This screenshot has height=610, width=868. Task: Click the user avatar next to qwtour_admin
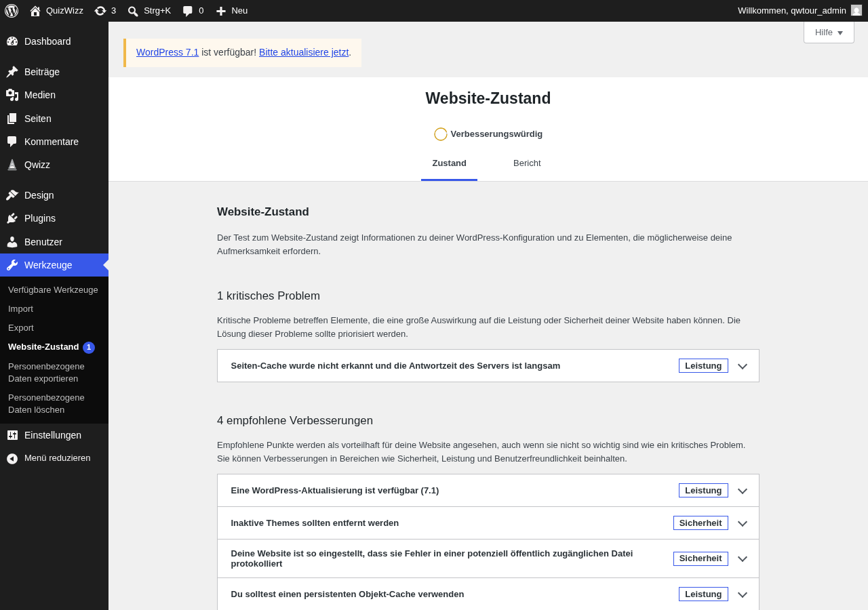(856, 10)
